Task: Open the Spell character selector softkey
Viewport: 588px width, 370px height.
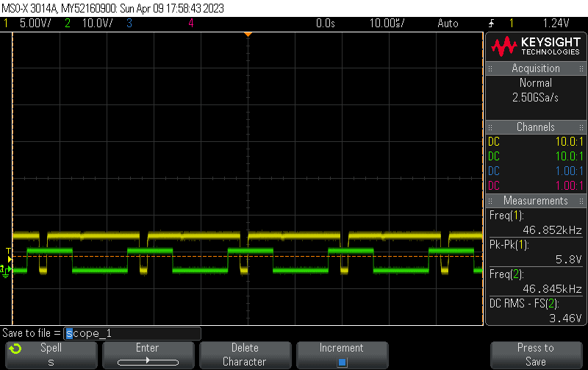Action: pyautogui.click(x=51, y=355)
